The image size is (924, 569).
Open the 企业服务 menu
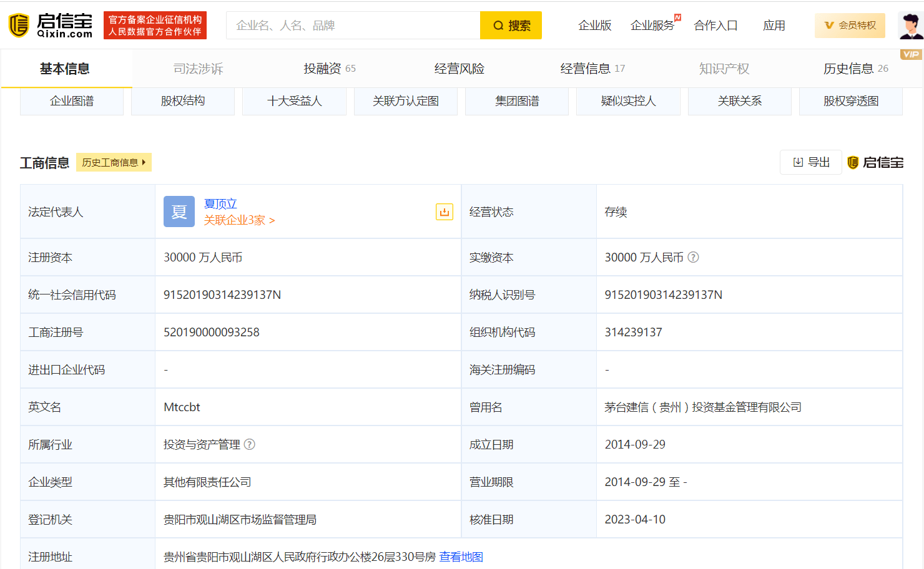click(x=652, y=26)
